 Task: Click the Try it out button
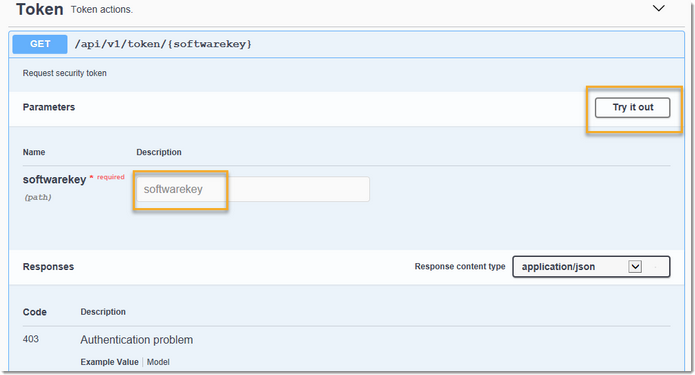tap(633, 108)
